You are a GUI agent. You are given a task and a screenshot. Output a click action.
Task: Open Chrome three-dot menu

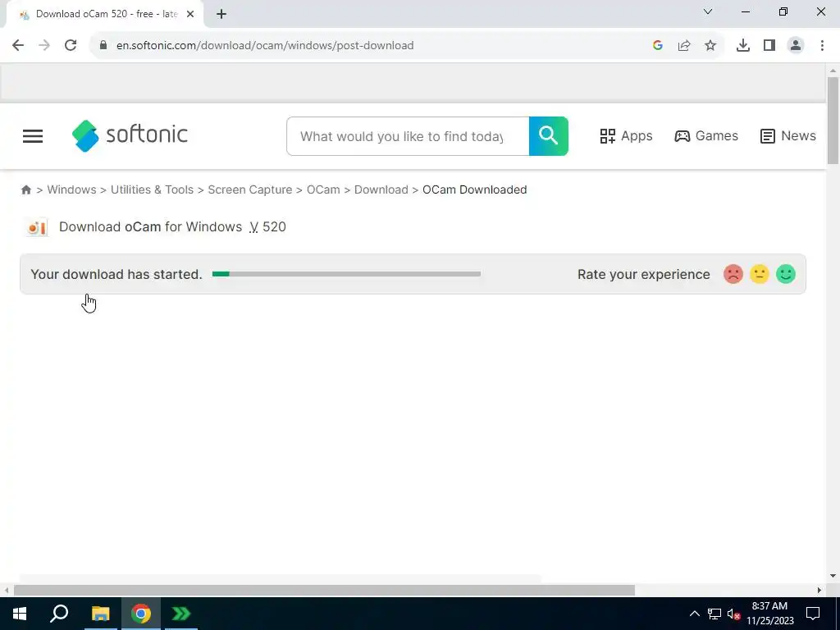pos(822,46)
